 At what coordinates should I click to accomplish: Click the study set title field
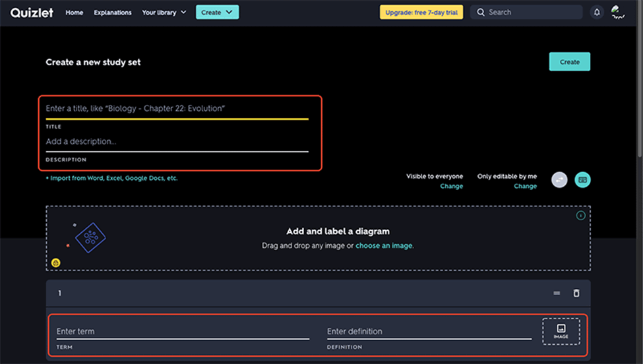tap(176, 108)
